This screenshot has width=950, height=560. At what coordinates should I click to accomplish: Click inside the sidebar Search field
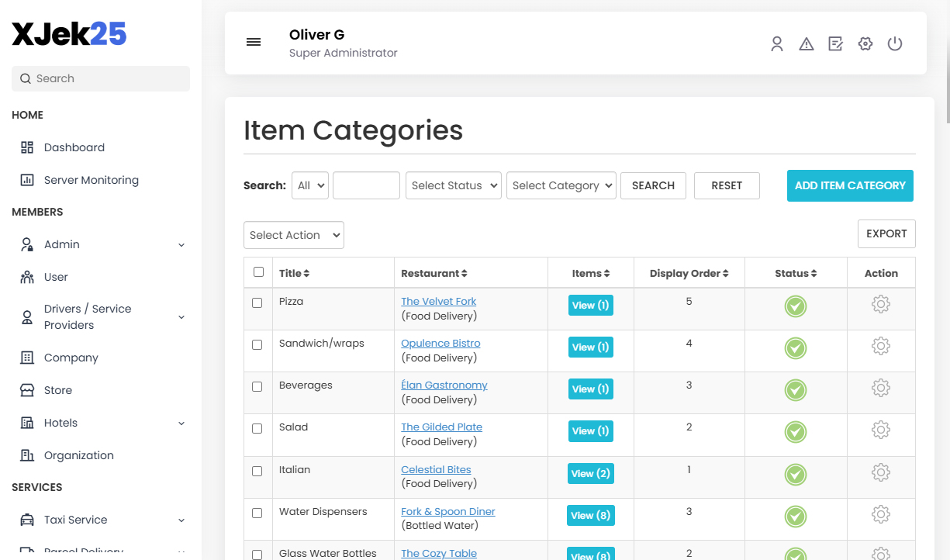pos(100,78)
